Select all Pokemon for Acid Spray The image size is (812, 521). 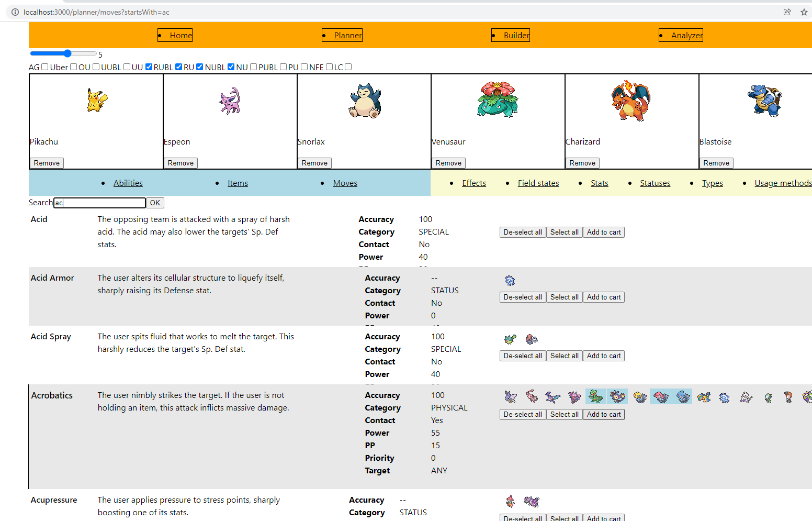pyautogui.click(x=565, y=356)
